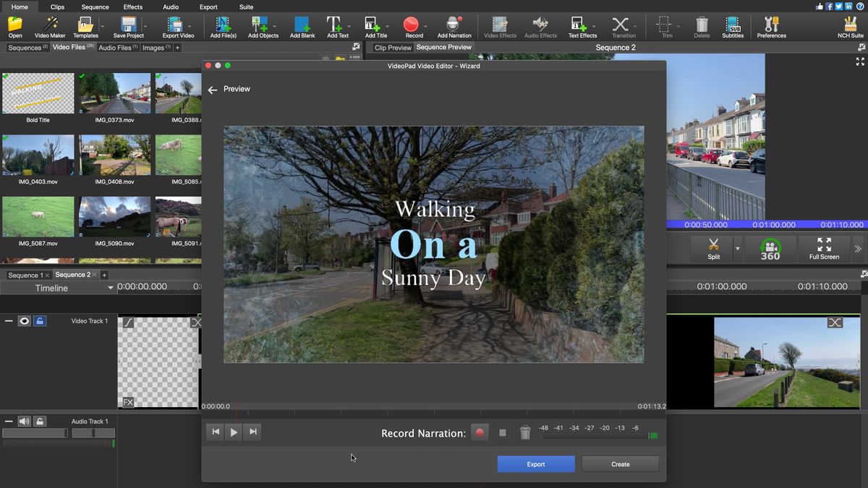Switch to the Effects ribbon tab

pos(132,7)
